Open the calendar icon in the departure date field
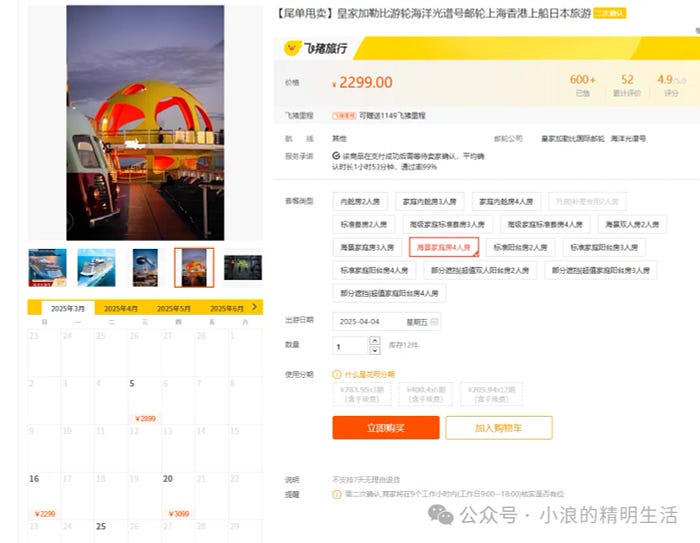Image resolution: width=700 pixels, height=543 pixels. pyautogui.click(x=434, y=322)
